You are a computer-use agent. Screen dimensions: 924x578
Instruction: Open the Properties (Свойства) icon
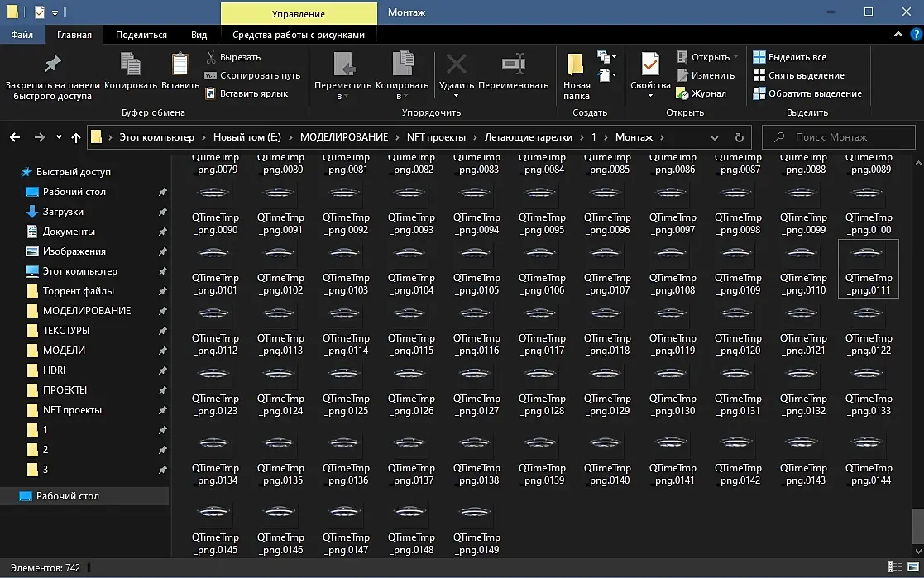[650, 64]
